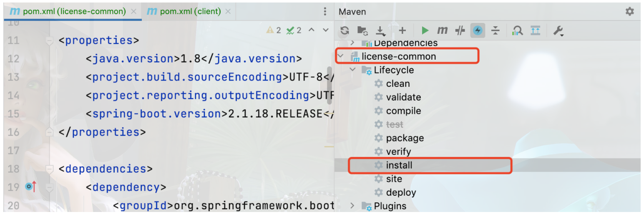
Task: Close the pom.xml (client) tab
Action: (228, 12)
